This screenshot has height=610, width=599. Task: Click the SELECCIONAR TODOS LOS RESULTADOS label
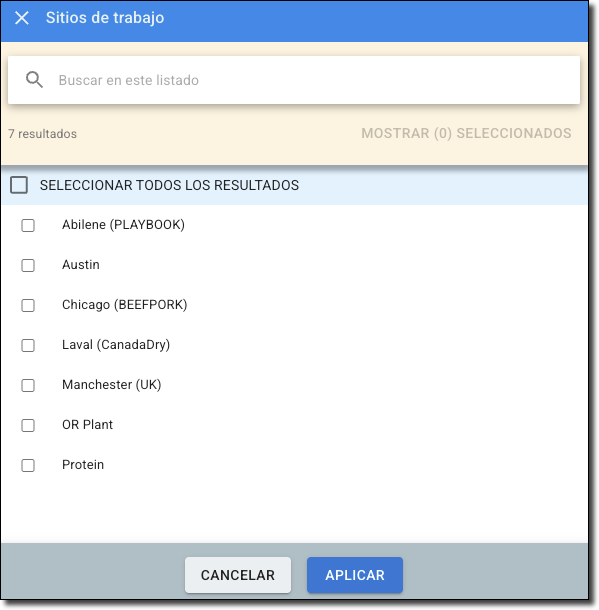point(169,185)
